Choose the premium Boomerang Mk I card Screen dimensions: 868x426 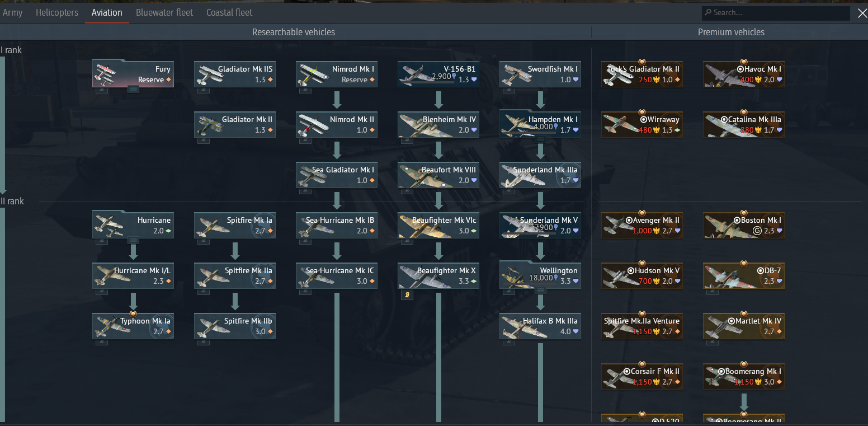tap(744, 377)
